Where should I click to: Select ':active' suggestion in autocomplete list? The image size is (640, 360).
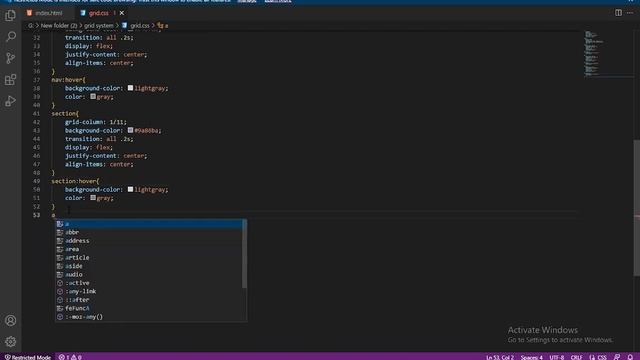click(x=149, y=283)
